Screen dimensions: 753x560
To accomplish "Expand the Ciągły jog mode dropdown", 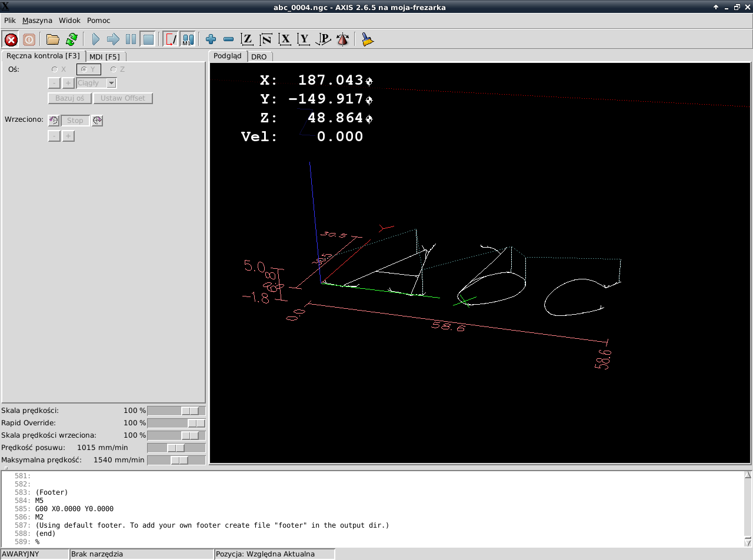I will pyautogui.click(x=111, y=84).
